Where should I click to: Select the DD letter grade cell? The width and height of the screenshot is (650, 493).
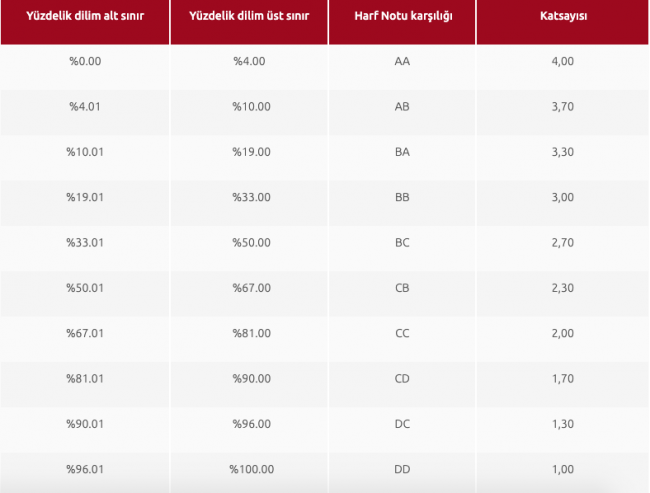tap(402, 473)
